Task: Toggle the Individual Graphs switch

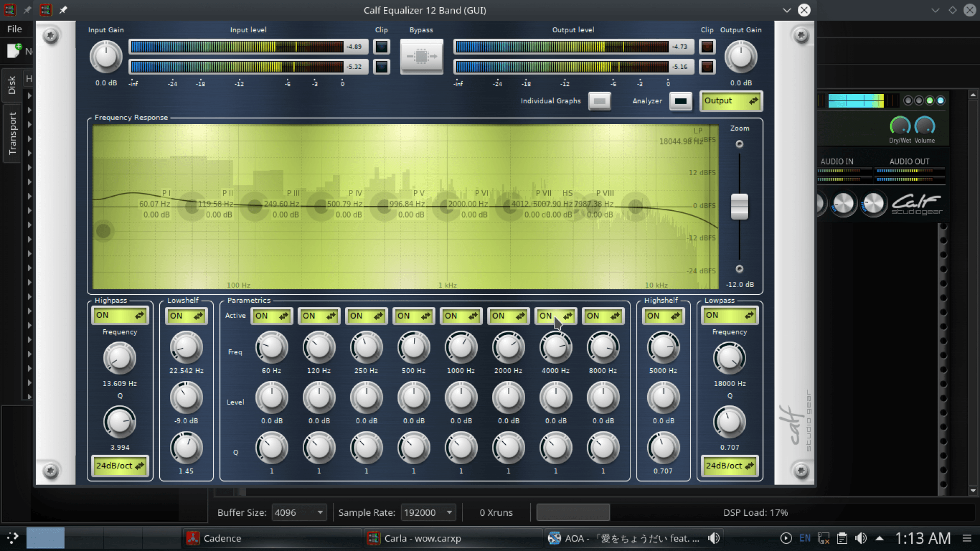Action: (x=599, y=101)
